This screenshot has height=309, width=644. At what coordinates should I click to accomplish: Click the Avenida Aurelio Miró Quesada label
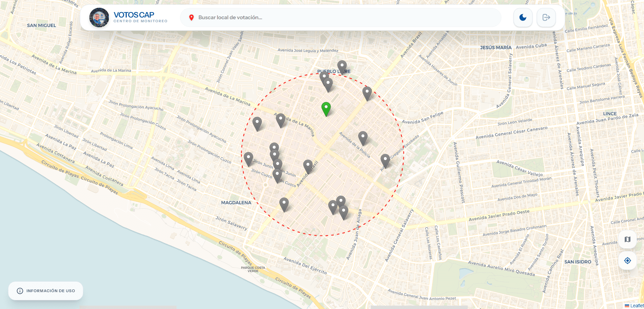coord(501,268)
